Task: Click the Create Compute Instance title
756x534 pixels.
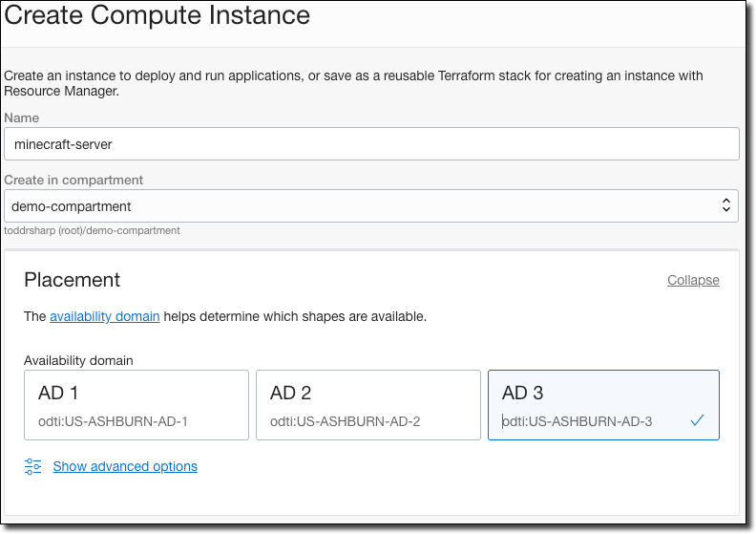Action: pyautogui.click(x=157, y=15)
